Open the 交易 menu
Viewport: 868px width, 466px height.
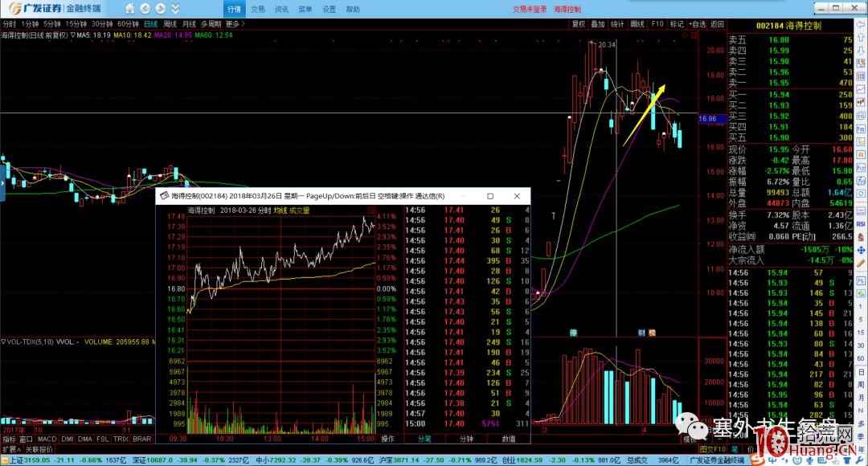click(258, 10)
